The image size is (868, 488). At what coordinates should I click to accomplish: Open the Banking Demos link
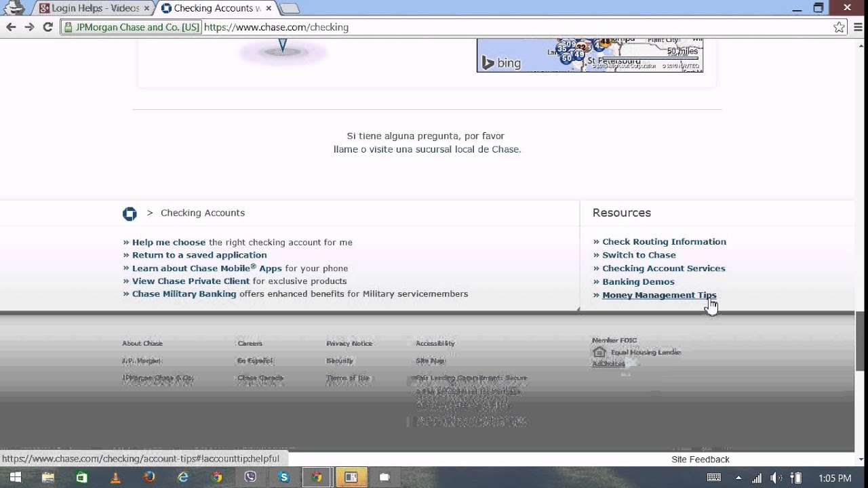(638, 281)
